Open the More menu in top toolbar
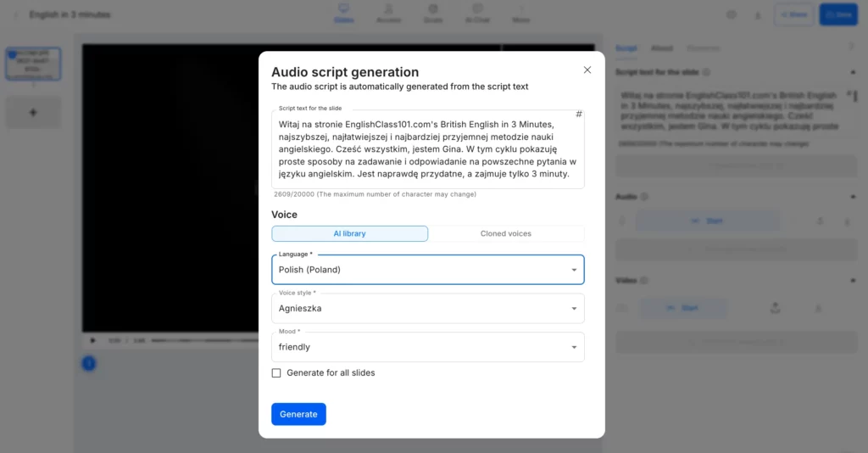Screen dimensions: 868x453 point(521,14)
